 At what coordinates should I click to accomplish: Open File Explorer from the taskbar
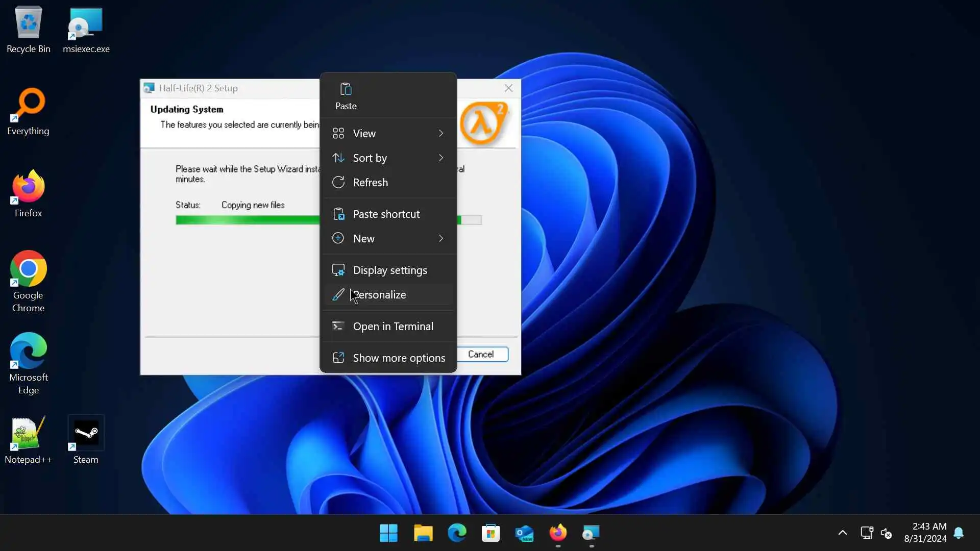pos(423,533)
